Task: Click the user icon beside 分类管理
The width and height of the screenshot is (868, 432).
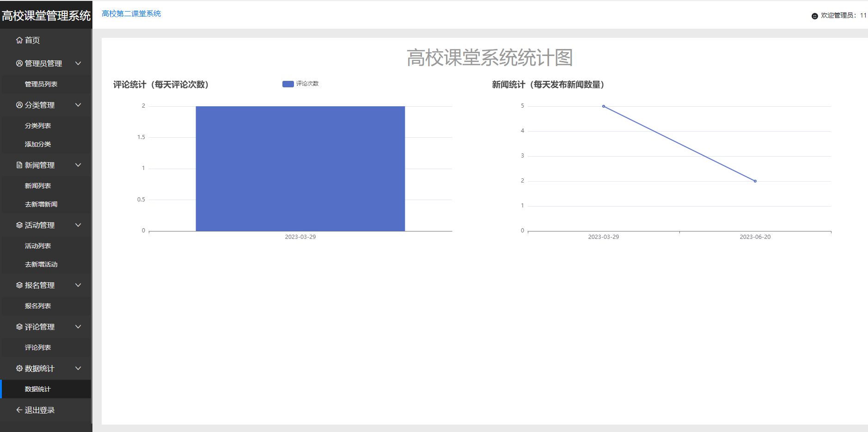Action: (19, 105)
